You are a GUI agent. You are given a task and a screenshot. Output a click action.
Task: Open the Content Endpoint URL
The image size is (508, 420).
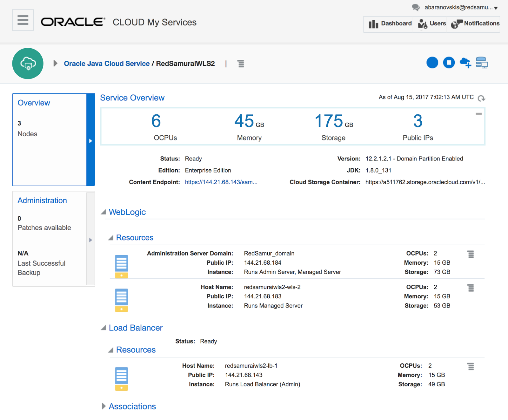click(x=221, y=182)
